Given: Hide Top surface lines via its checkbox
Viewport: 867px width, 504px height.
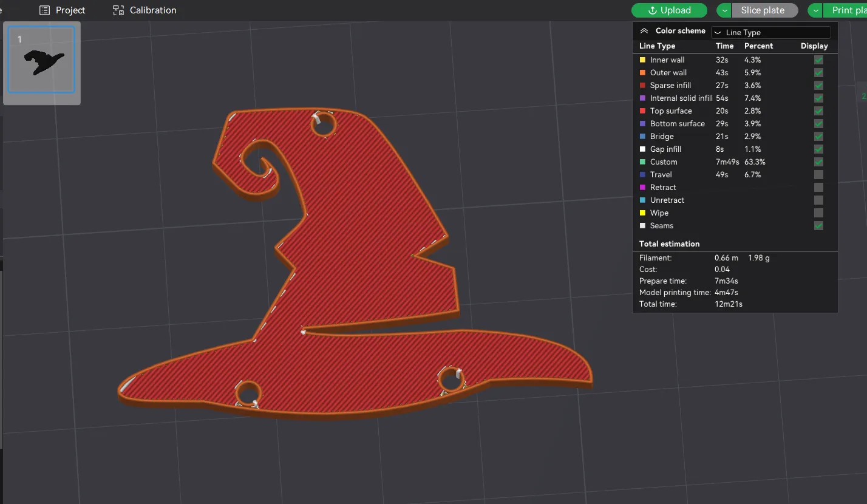Looking at the screenshot, I should 818,111.
